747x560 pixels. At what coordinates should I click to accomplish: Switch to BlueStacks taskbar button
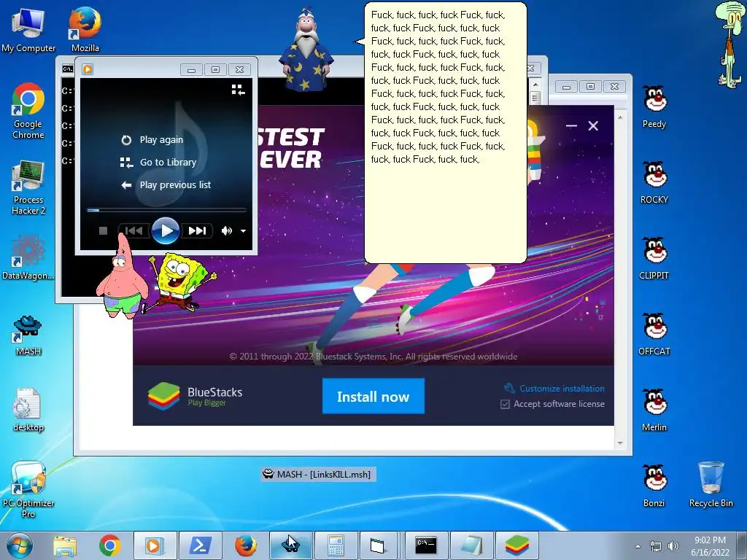[517, 545]
